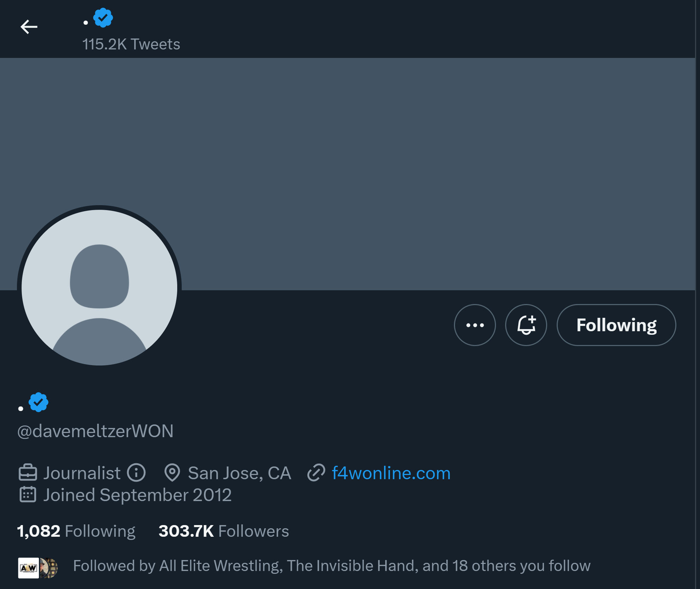View the 1,082 Following list
Screen dimensions: 700x589
76,531
